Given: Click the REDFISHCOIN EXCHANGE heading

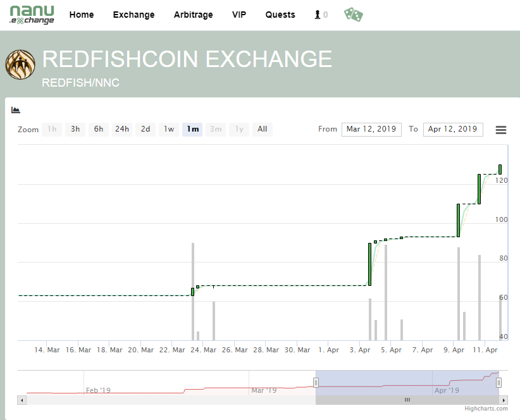Looking at the screenshot, I should coord(187,59).
